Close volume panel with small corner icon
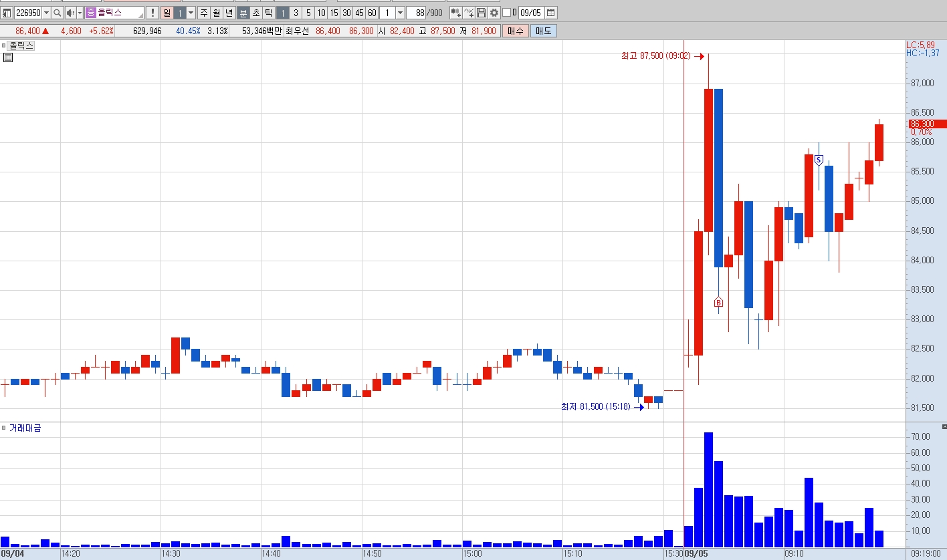 pyautogui.click(x=944, y=426)
